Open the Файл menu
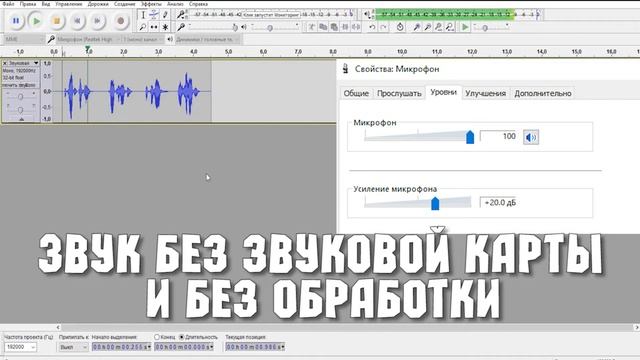 pos(8,4)
